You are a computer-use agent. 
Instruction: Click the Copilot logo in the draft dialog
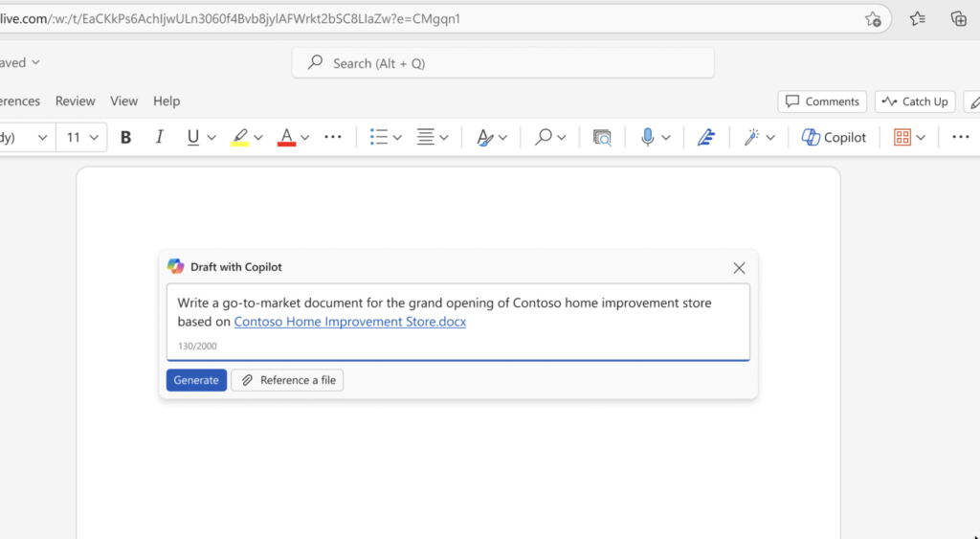[x=176, y=267]
